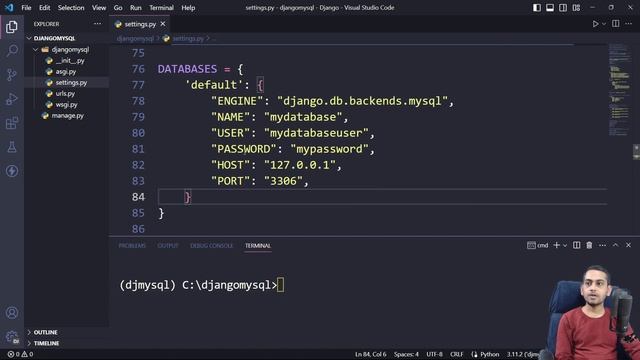Open editor More Actions ellipsis
Screen dimensions: 640x360
pos(629,24)
